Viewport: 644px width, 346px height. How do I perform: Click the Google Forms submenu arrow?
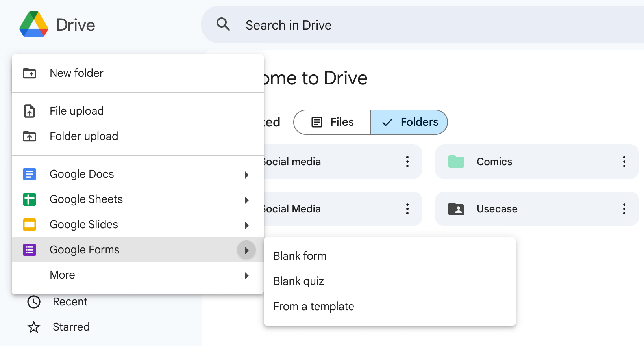click(246, 250)
